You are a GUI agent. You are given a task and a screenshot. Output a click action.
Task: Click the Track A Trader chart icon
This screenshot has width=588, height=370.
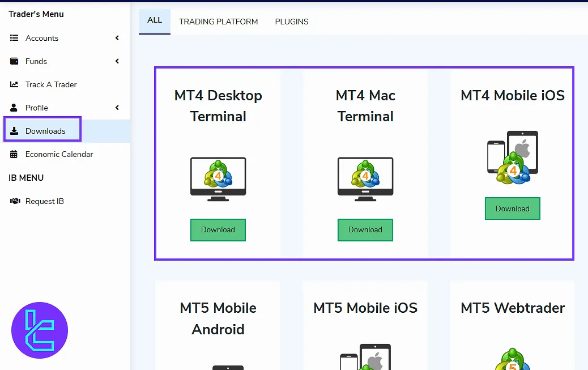[x=14, y=84]
